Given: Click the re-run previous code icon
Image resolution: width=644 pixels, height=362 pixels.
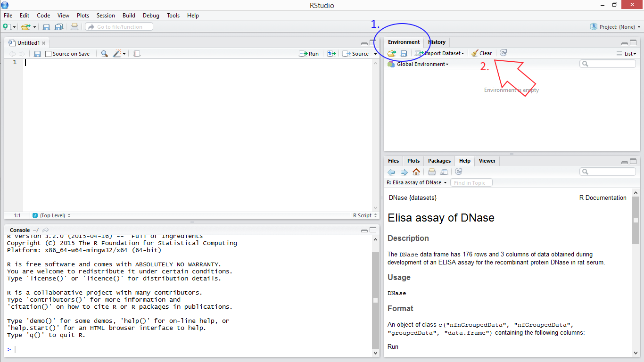Looking at the screenshot, I should pyautogui.click(x=332, y=54).
